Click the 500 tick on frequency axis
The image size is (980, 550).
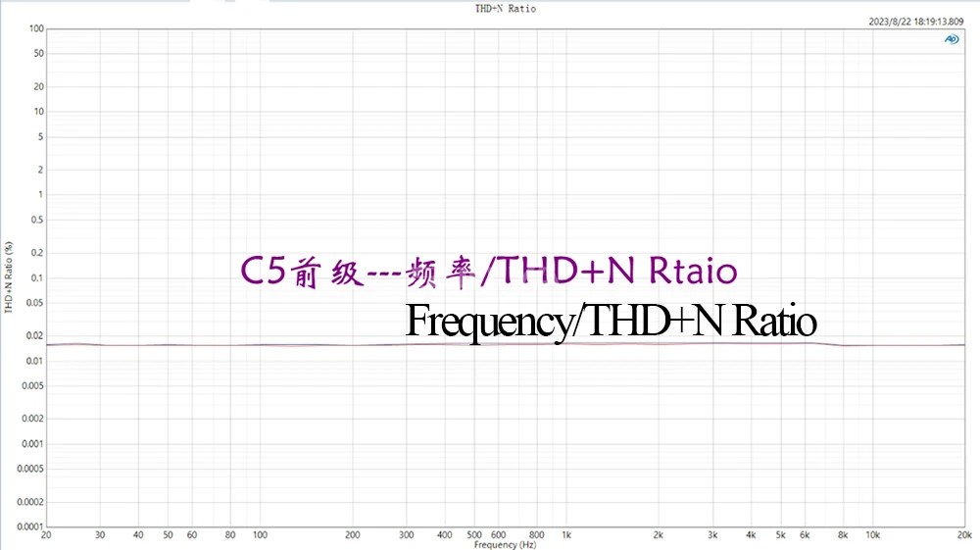(x=473, y=535)
